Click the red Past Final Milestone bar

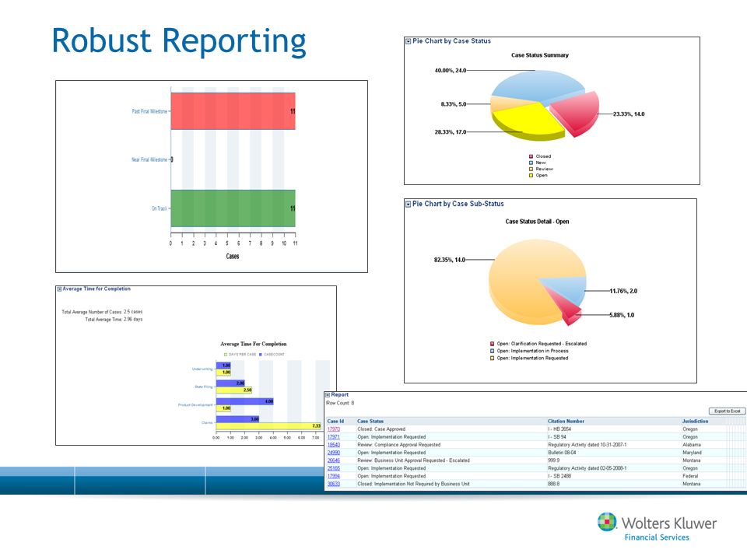tap(233, 111)
